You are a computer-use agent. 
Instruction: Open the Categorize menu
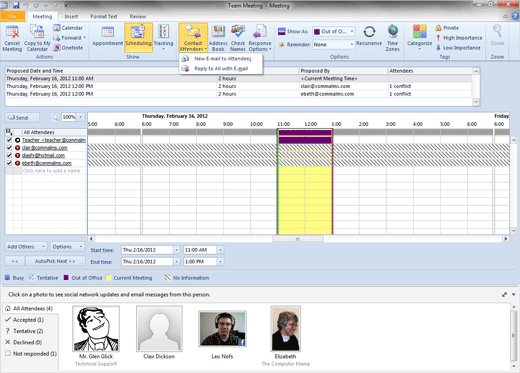419,37
